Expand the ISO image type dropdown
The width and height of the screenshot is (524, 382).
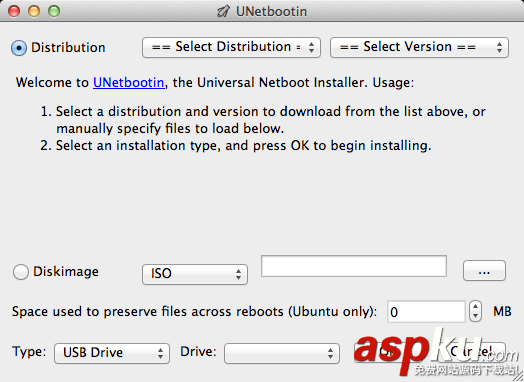(195, 274)
